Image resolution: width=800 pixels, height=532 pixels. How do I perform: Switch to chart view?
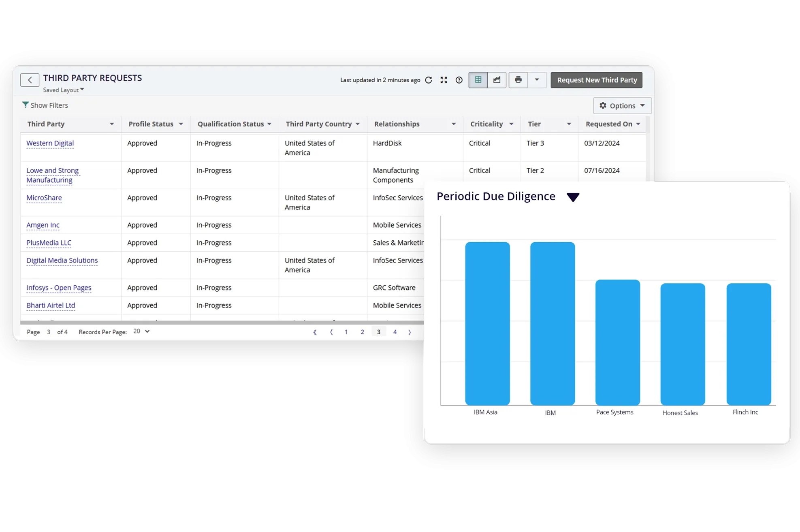pos(497,80)
